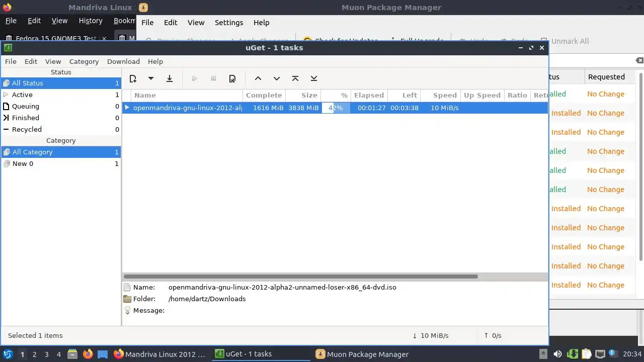The image size is (644, 362).
Task: Click the download speed indicator in status bar
Action: 430,335
